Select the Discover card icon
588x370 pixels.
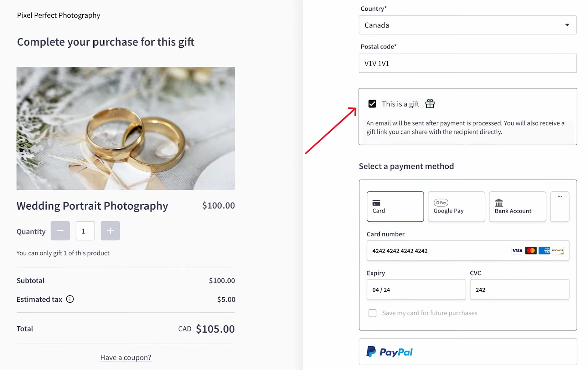click(558, 250)
